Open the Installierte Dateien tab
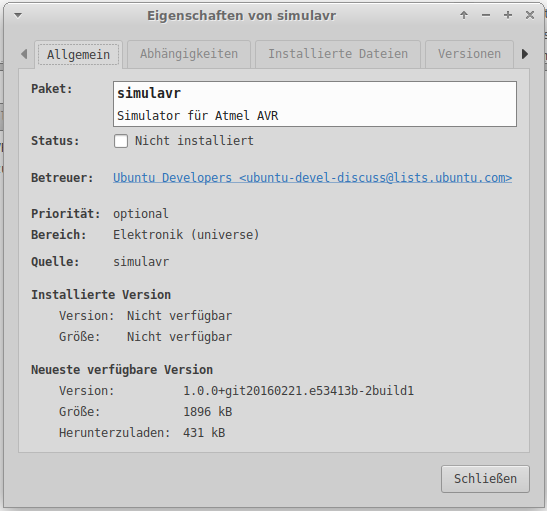Image resolution: width=547 pixels, height=511 pixels. pos(338,54)
